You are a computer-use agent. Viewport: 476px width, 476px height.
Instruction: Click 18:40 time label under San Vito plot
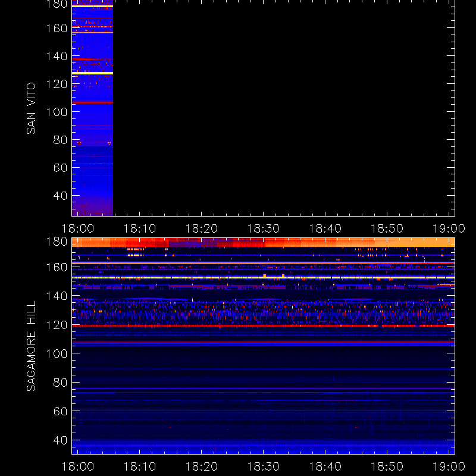point(325,228)
